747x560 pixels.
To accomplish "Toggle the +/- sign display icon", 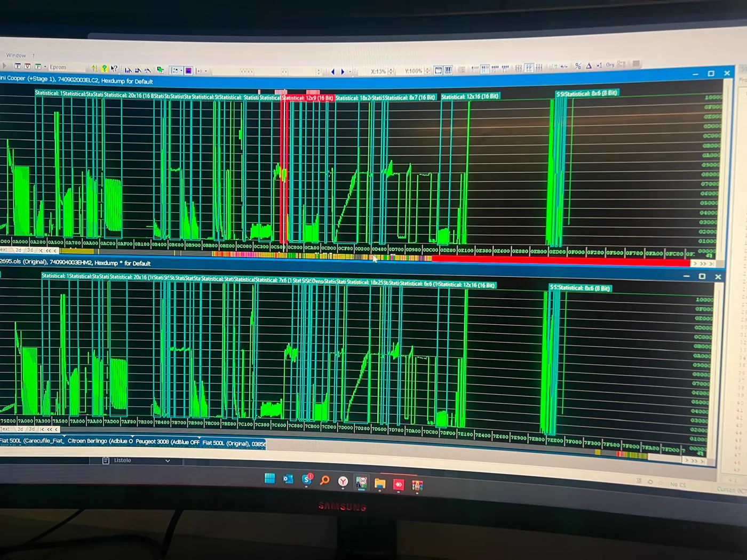I will [x=564, y=67].
